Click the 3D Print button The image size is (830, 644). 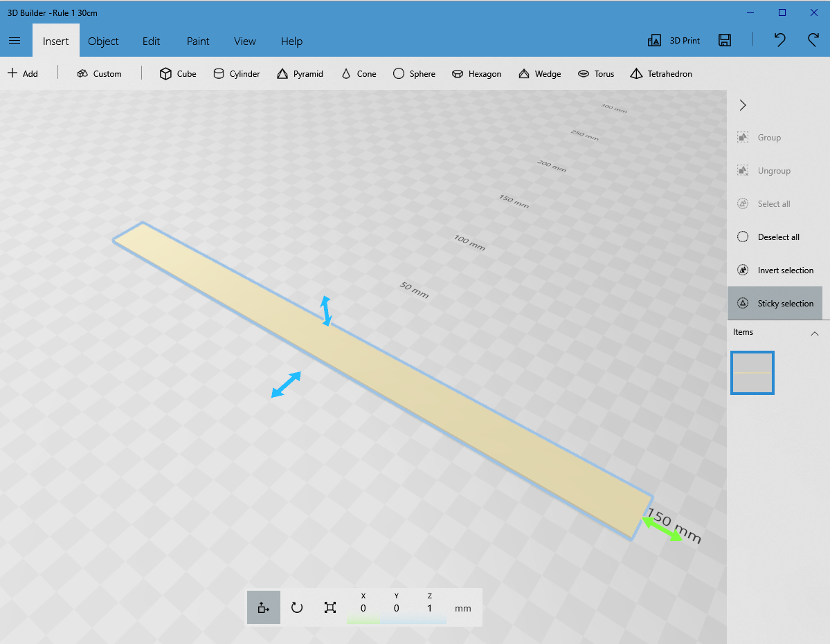(x=674, y=41)
